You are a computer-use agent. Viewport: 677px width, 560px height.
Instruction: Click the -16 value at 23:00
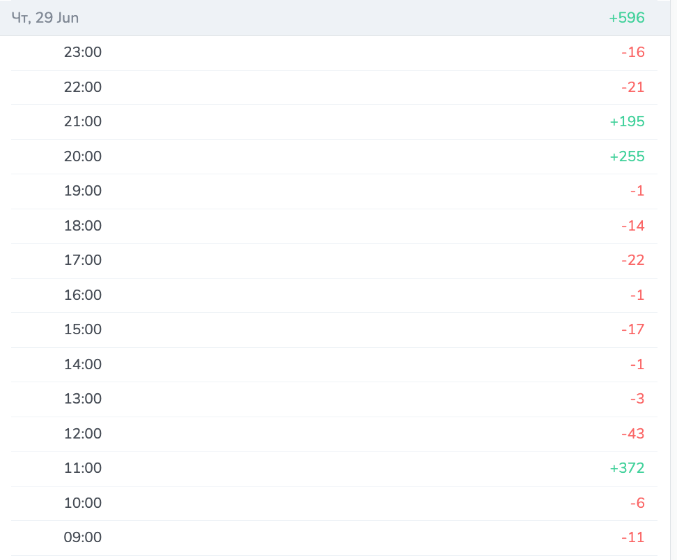point(633,52)
